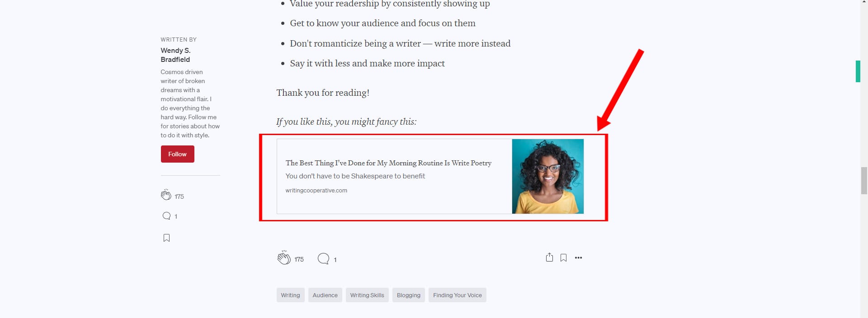Open the Finding Your Voice tag
The image size is (868, 318).
[457, 295]
